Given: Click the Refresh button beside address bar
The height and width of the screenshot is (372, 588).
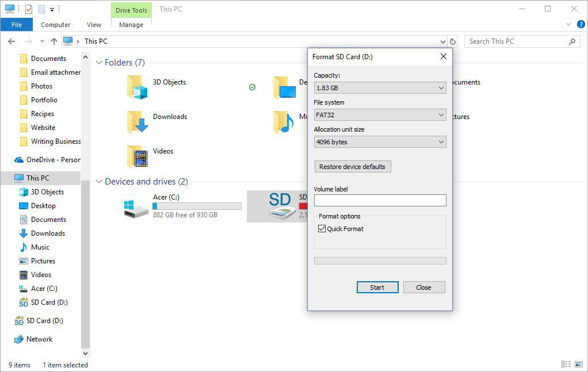Looking at the screenshot, I should point(453,41).
